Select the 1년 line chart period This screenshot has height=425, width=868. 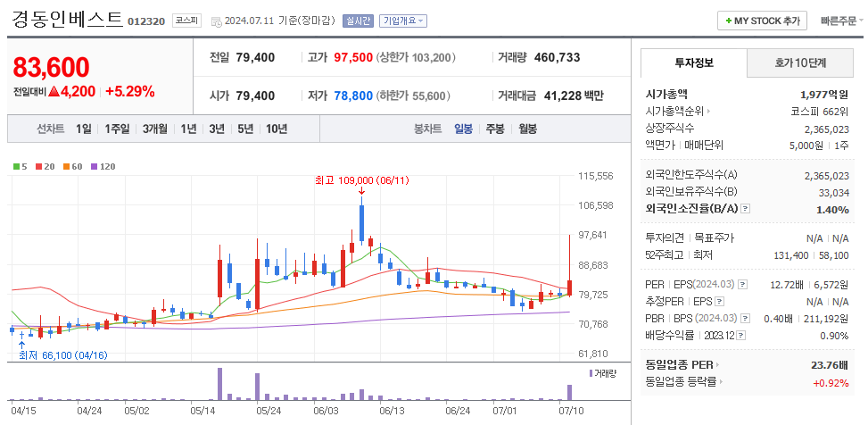point(188,129)
